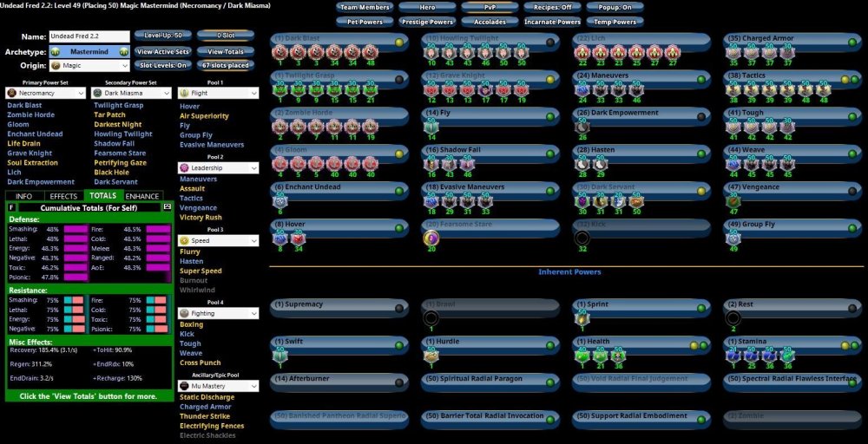Click the empty Kick enhancement slot
This screenshot has width=868, height=444.
coord(582,238)
